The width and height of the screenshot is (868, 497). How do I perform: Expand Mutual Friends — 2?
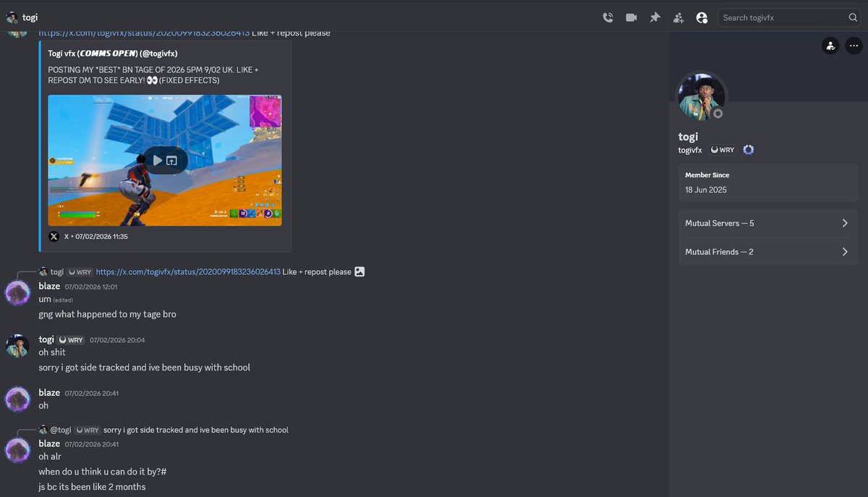coord(767,252)
